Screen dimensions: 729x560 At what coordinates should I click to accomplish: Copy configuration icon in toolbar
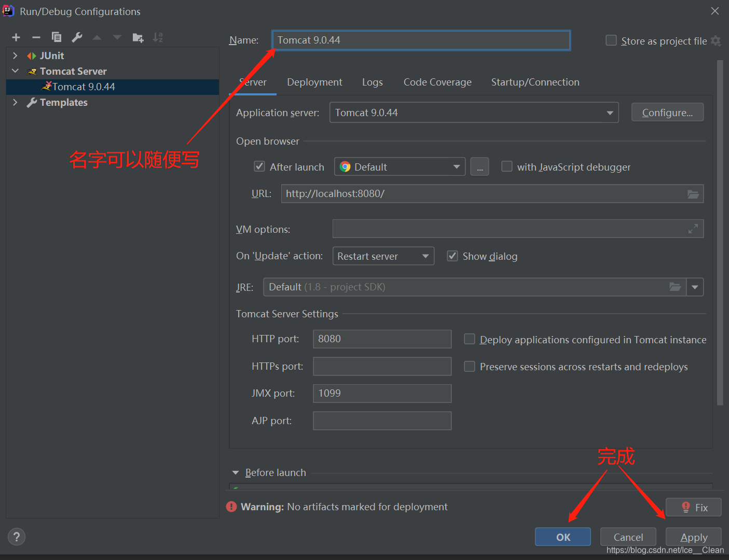pos(57,37)
